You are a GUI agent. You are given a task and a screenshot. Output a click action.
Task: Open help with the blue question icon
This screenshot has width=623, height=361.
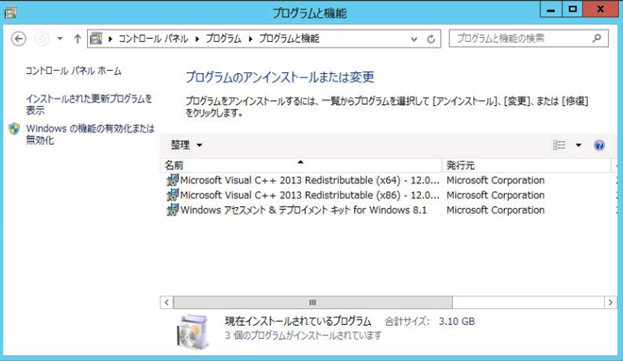pyautogui.click(x=599, y=145)
